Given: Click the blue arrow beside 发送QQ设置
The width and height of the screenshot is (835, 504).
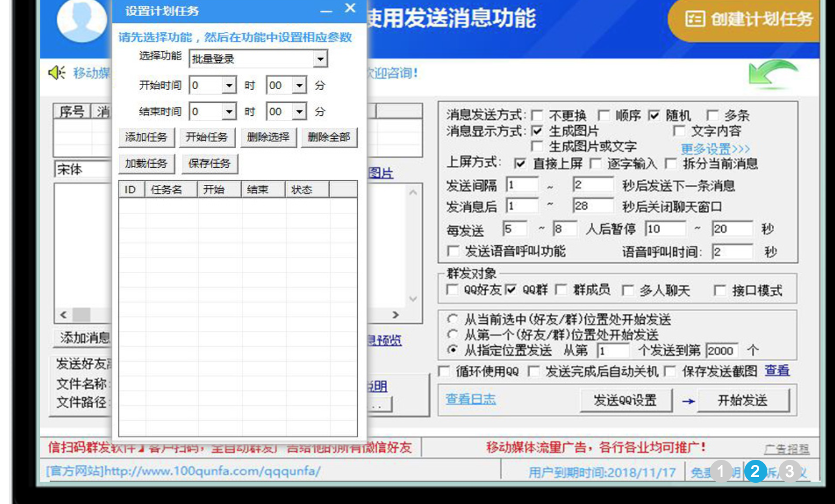Looking at the screenshot, I should tap(688, 401).
